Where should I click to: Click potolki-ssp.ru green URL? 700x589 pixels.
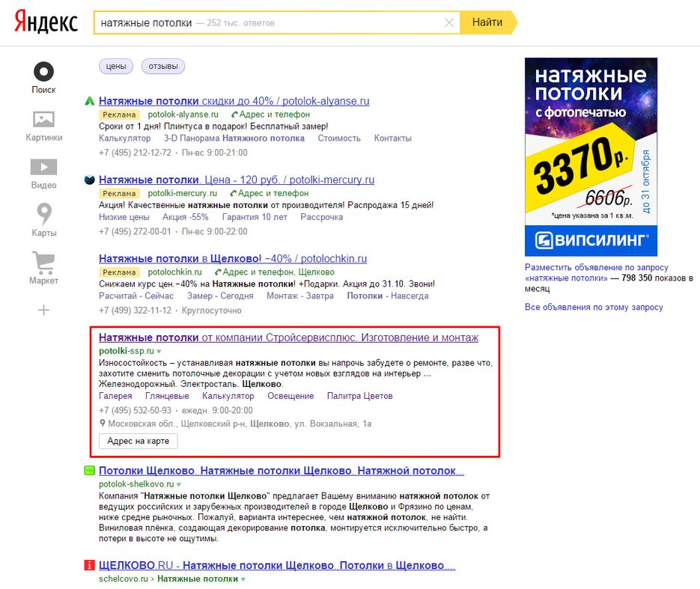tap(127, 351)
